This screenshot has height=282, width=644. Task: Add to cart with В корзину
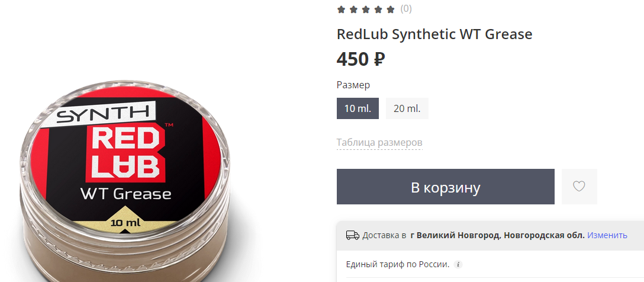[x=446, y=187]
